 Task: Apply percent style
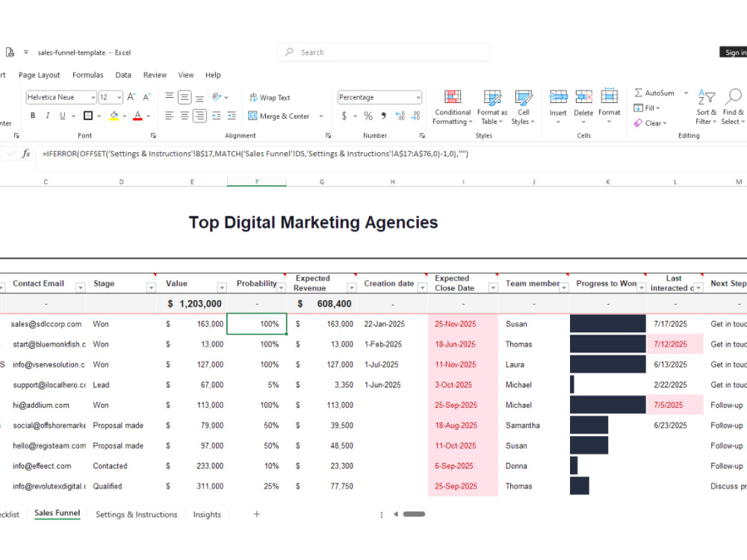[x=368, y=116]
